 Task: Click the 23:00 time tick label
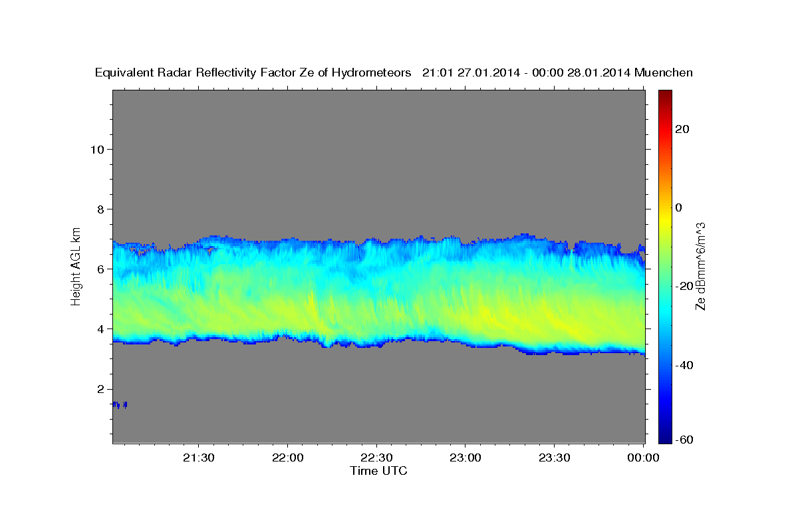[465, 458]
